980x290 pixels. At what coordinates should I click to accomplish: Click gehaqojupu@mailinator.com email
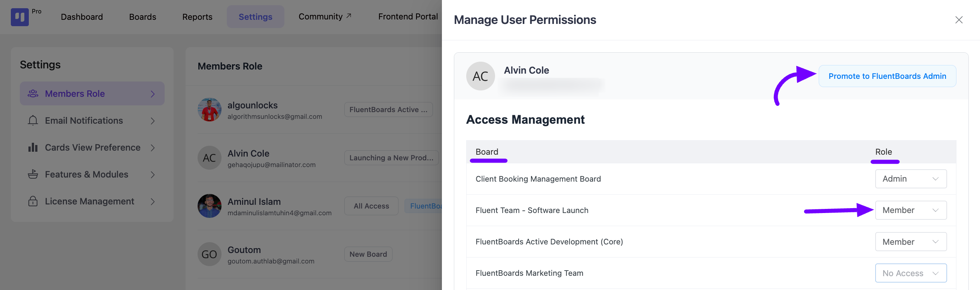coord(272,165)
